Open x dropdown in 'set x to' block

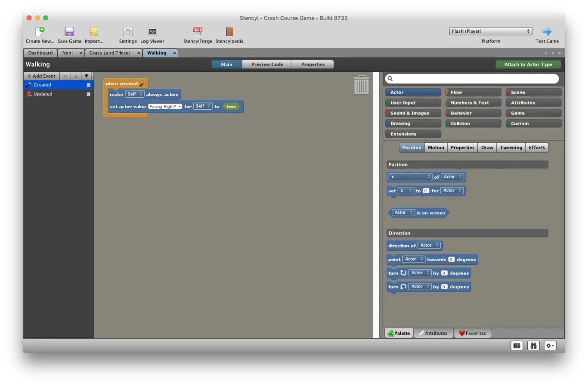tap(406, 191)
